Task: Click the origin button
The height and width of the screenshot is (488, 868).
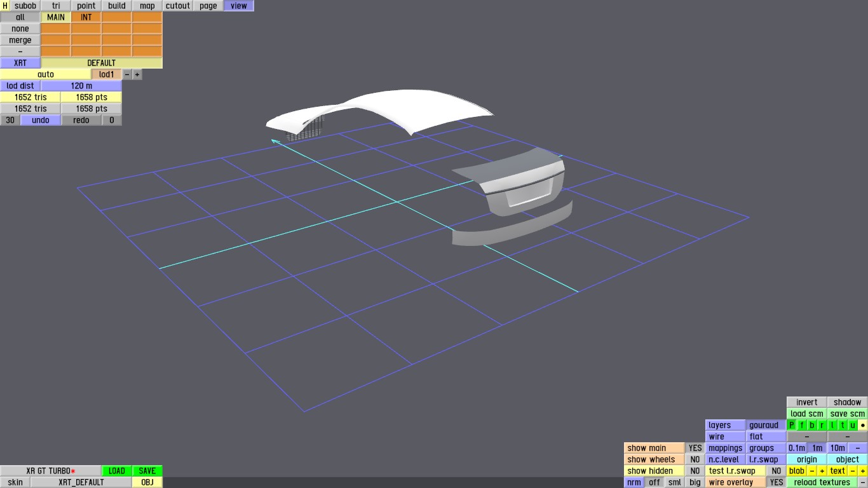Action: pyautogui.click(x=807, y=459)
